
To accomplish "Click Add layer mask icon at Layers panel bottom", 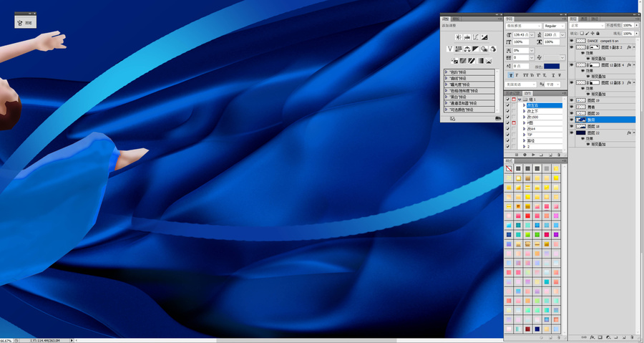I will [600, 337].
